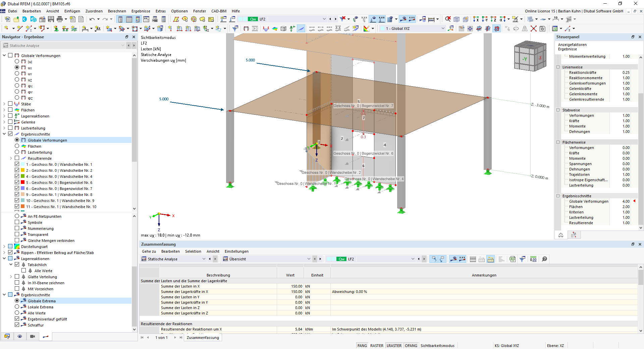Toggle the Flächen results checkbox
Image resolution: width=644 pixels, height=349 pixels.
(10, 110)
